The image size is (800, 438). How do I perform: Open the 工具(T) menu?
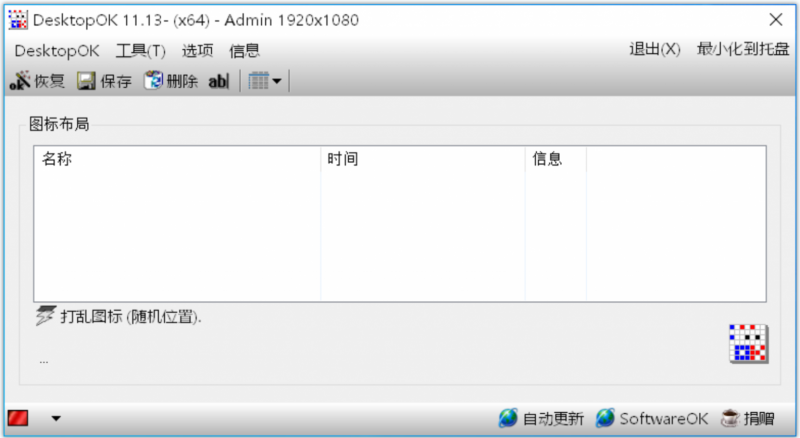pos(141,51)
